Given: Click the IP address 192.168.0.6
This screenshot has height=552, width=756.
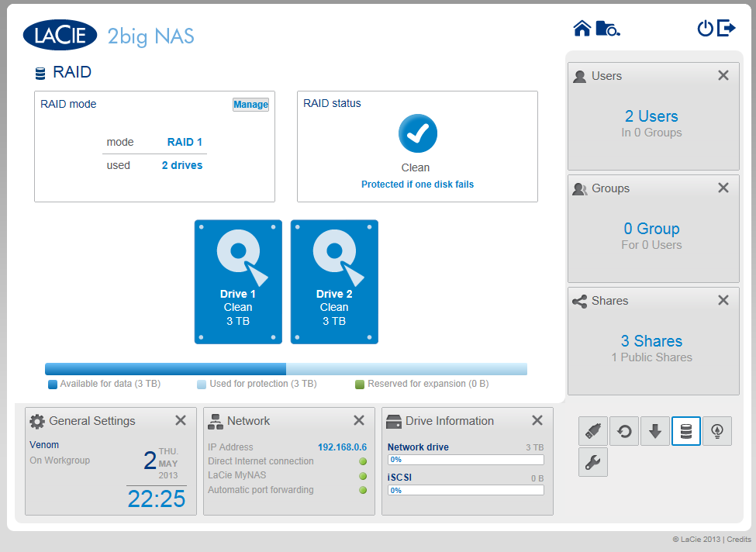Looking at the screenshot, I should pos(342,447).
